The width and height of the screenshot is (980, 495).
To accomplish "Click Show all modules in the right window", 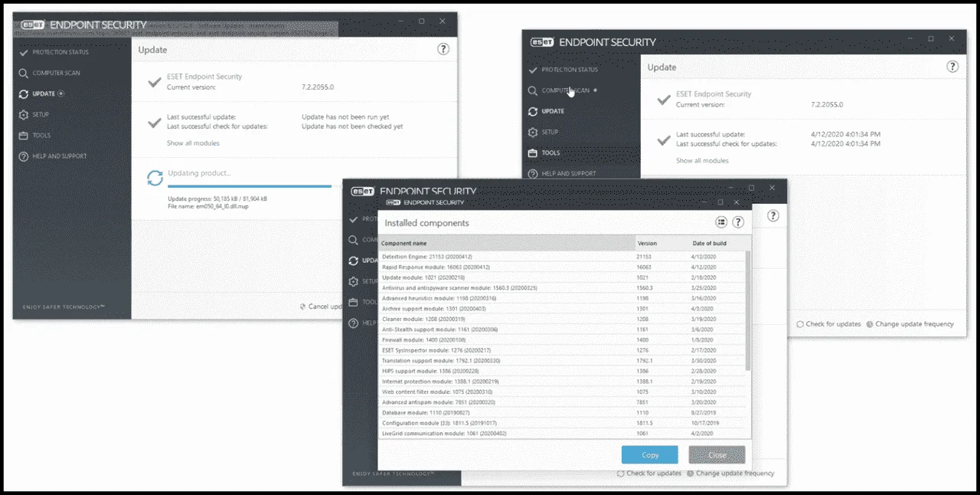I will click(x=702, y=161).
